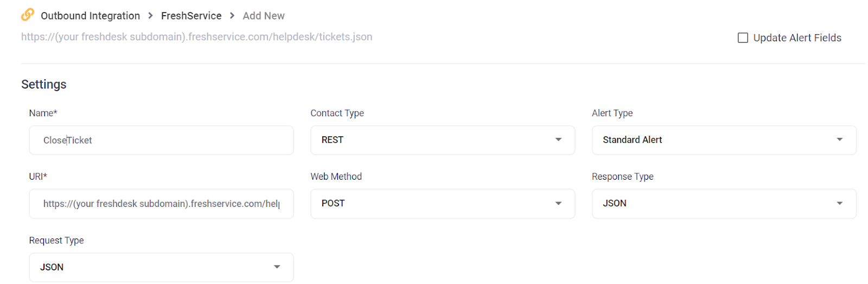Click the Contact Type dropdown arrow
The height and width of the screenshot is (284, 868).
click(x=558, y=140)
